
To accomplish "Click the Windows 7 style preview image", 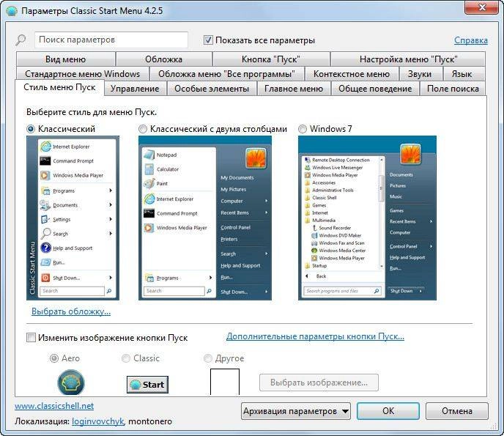I will coord(368,218).
